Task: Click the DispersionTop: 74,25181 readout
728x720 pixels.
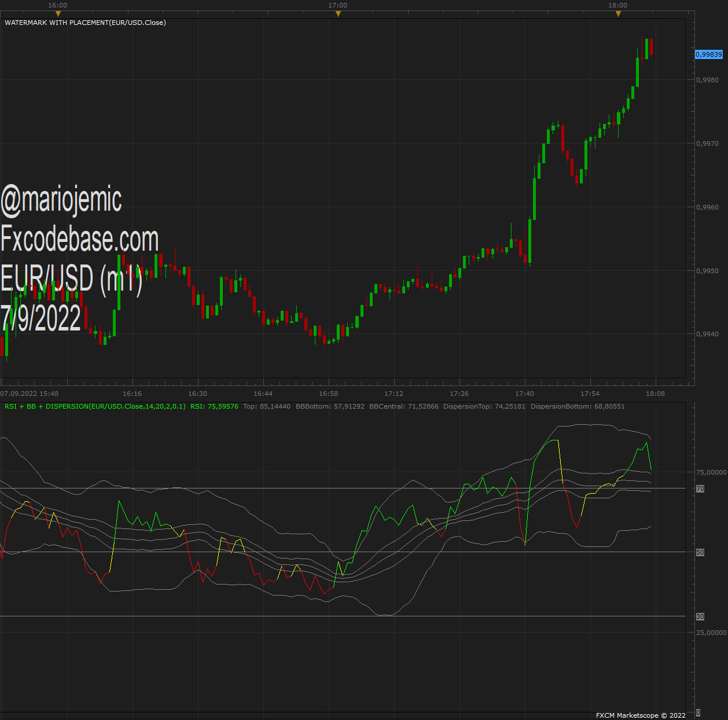Action: click(x=484, y=406)
